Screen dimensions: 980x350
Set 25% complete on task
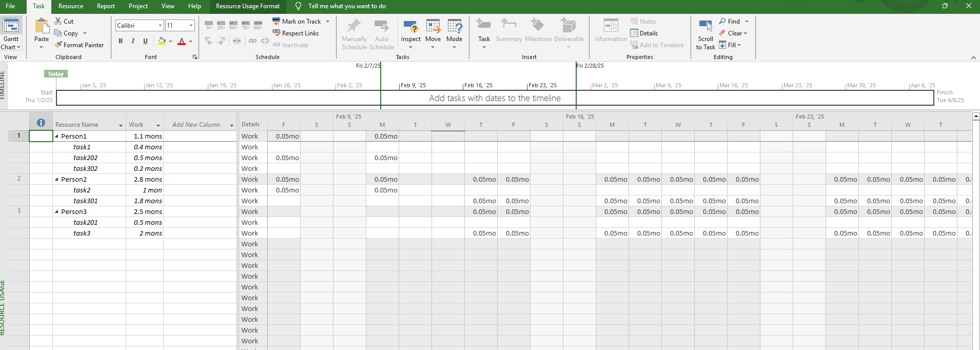pos(221,25)
